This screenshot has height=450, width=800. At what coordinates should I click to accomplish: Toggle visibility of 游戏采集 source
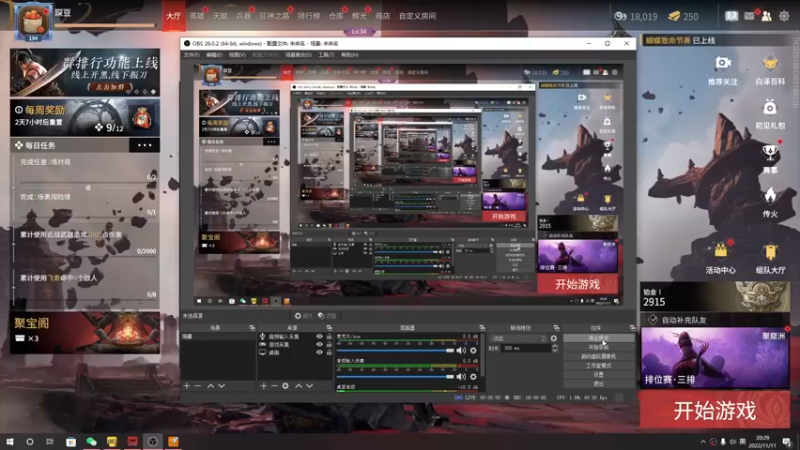(319, 344)
